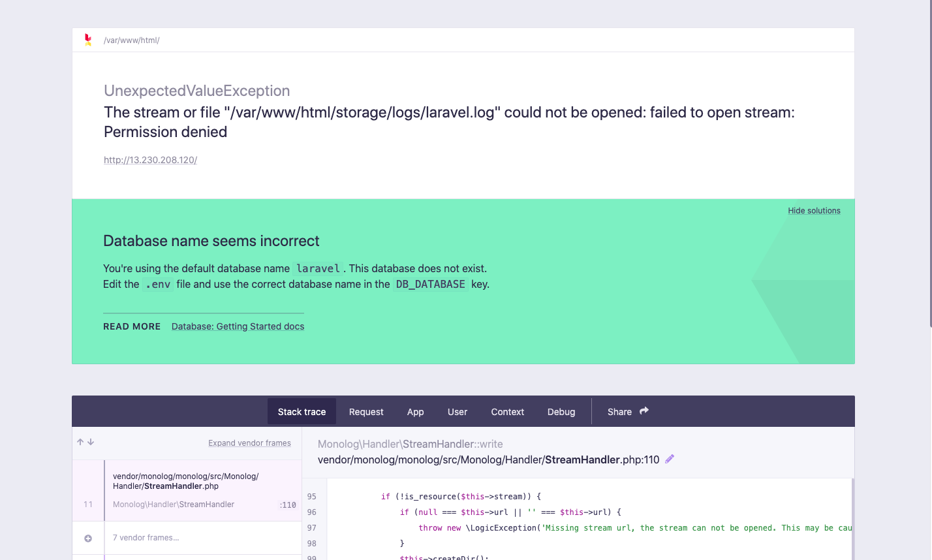The image size is (932, 560).
Task: Hide the solutions panel
Action: (814, 211)
